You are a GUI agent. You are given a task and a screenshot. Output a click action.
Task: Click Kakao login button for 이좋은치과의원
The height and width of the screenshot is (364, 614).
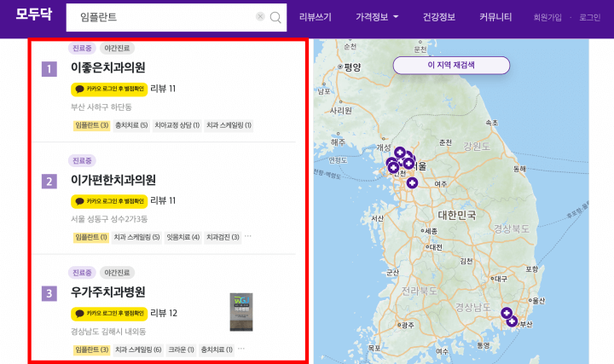pos(109,90)
